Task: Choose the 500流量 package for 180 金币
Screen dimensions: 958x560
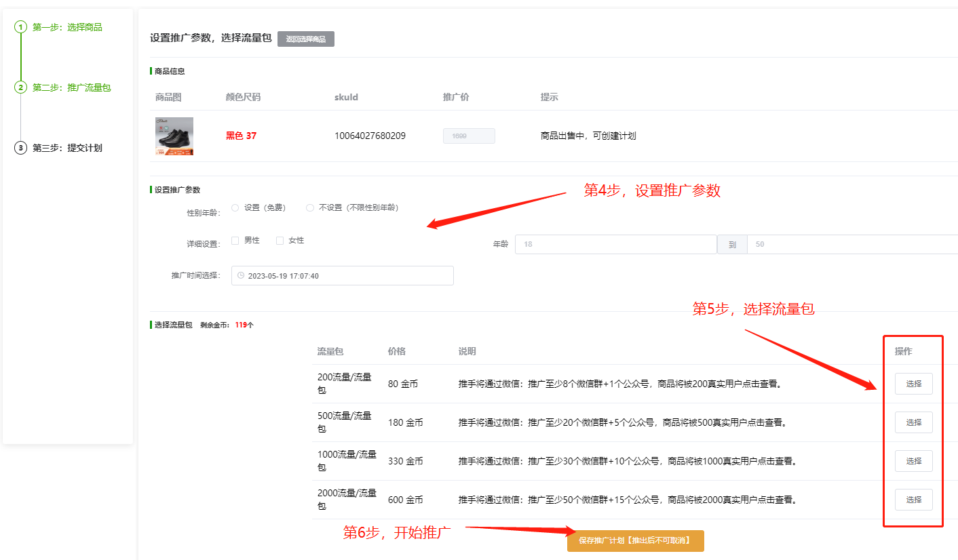Action: click(913, 422)
